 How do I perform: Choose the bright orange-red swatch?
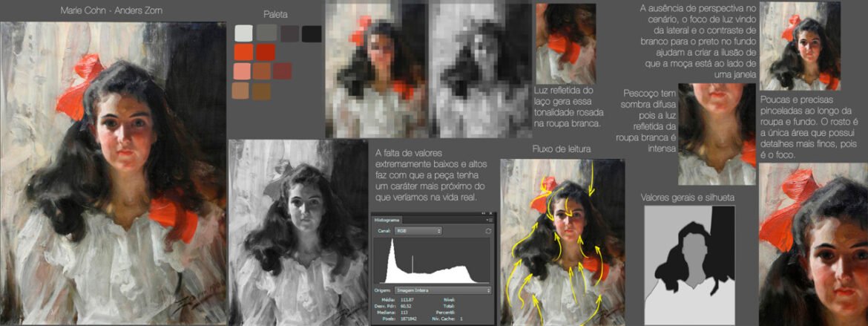(x=243, y=52)
